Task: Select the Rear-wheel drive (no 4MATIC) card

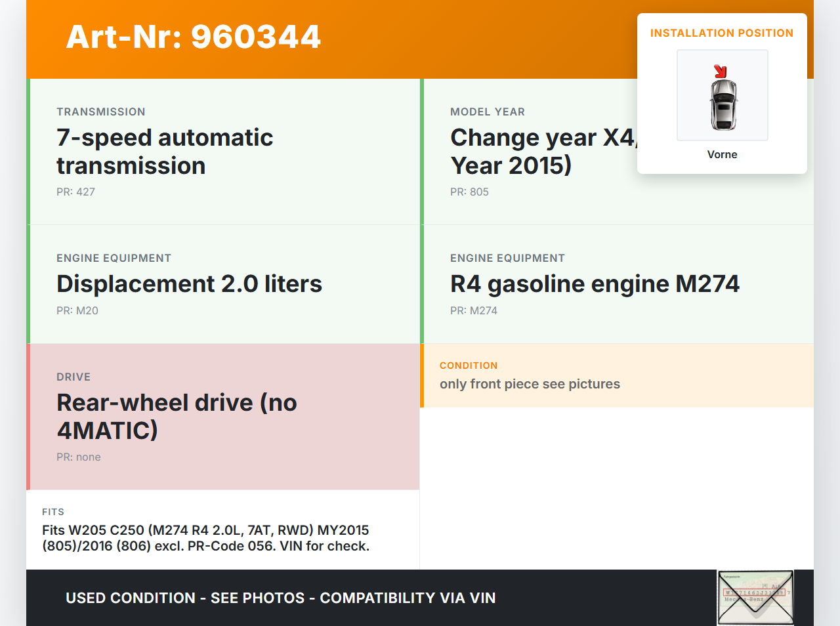Action: [x=223, y=416]
